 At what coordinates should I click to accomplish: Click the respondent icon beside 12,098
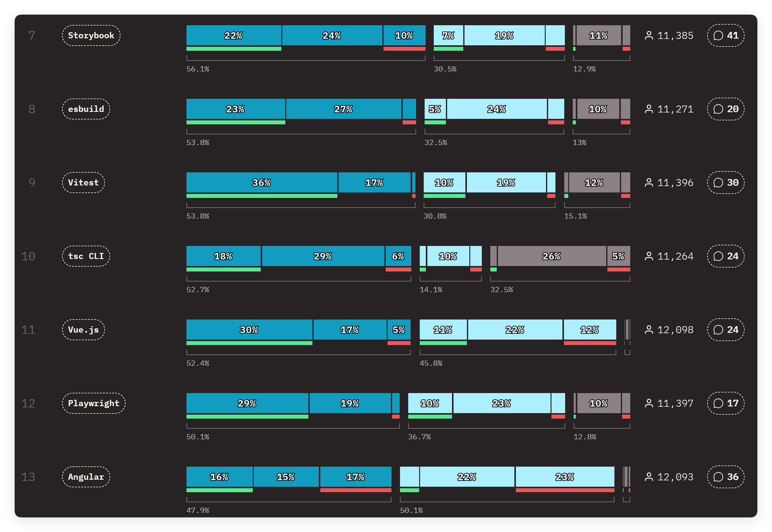(649, 330)
